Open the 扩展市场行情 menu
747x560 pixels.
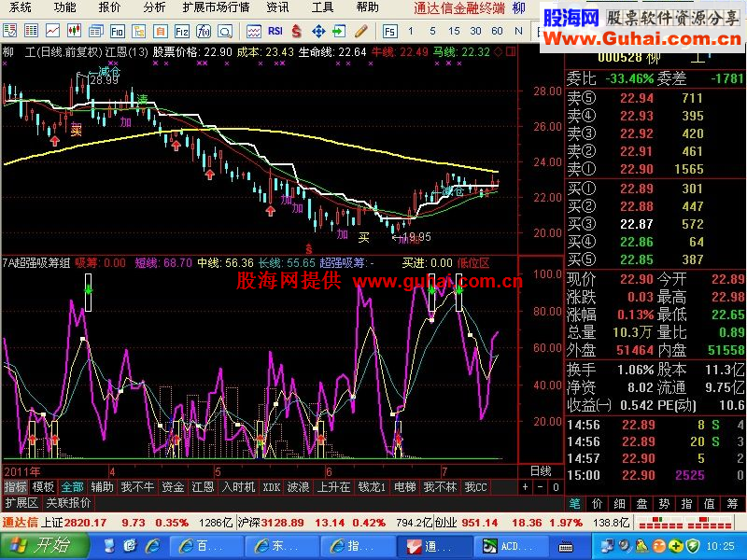[216, 7]
